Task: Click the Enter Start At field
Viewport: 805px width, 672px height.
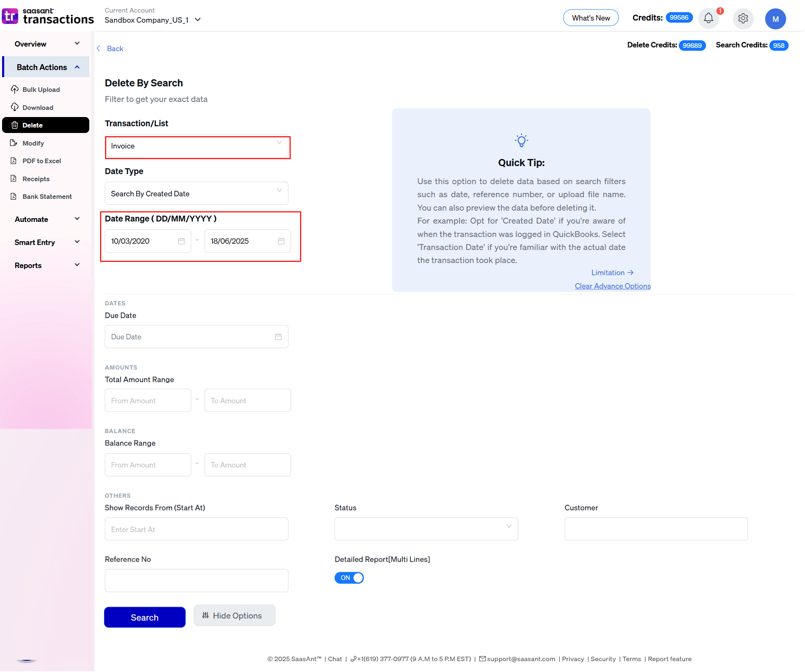Action: pos(197,529)
